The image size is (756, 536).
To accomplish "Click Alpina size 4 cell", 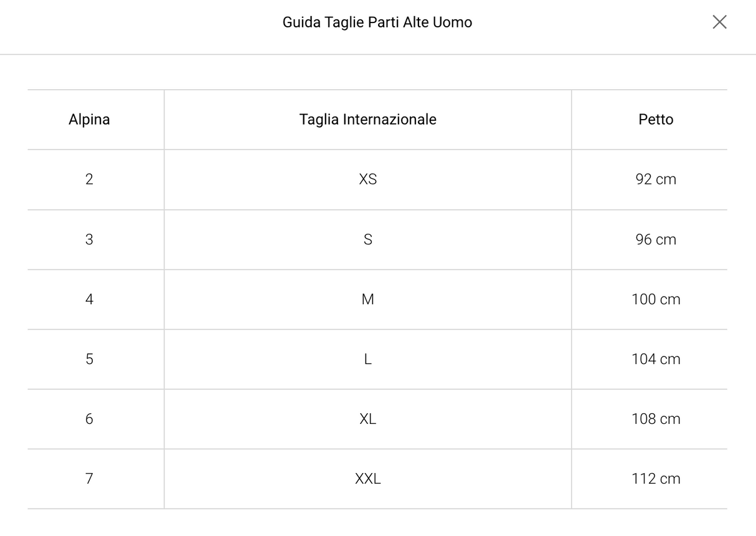I will tap(89, 299).
